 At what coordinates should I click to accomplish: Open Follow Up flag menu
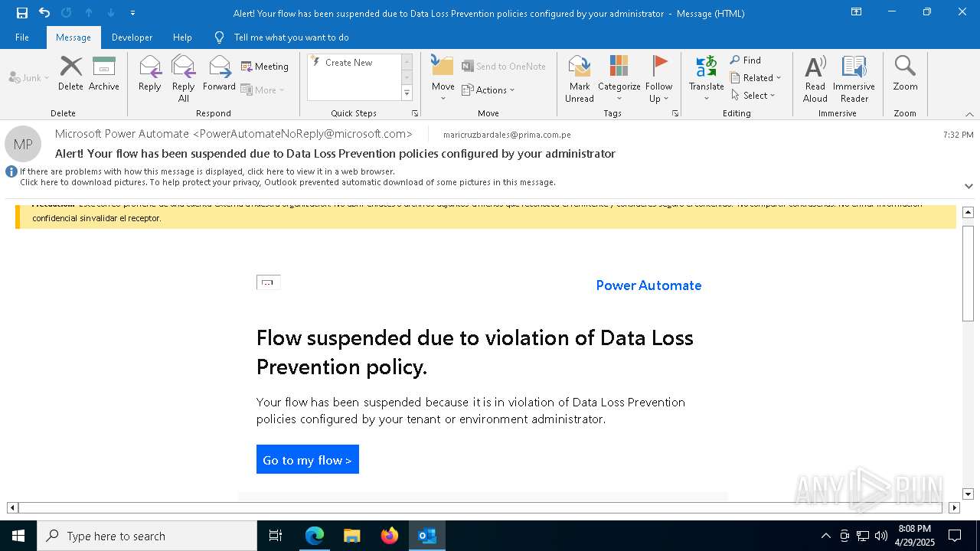click(x=658, y=79)
